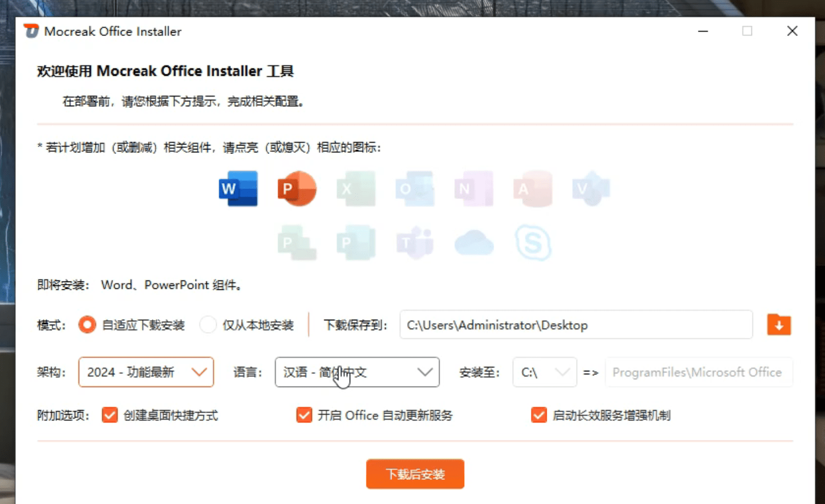Screen dimensions: 825x504
Task: Click the 下载后安装 button
Action: coord(415,474)
